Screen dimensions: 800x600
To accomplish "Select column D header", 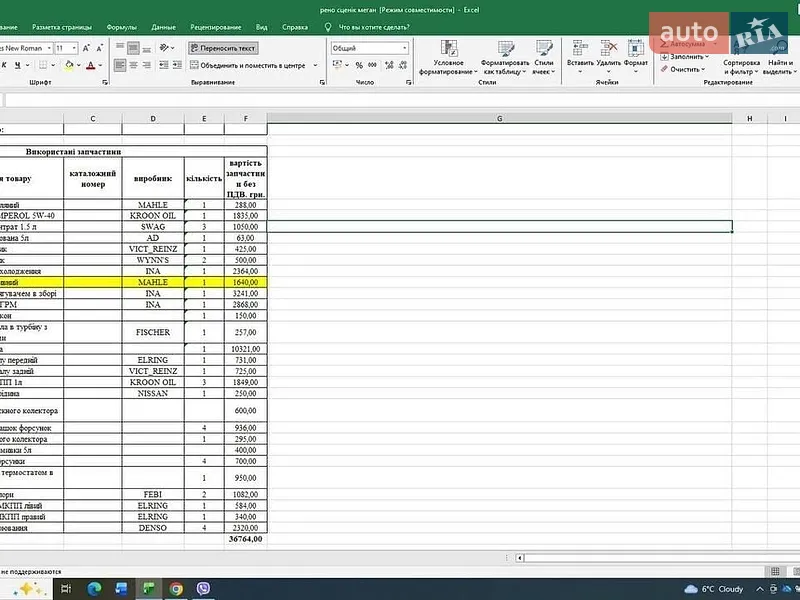I will pyautogui.click(x=153, y=118).
